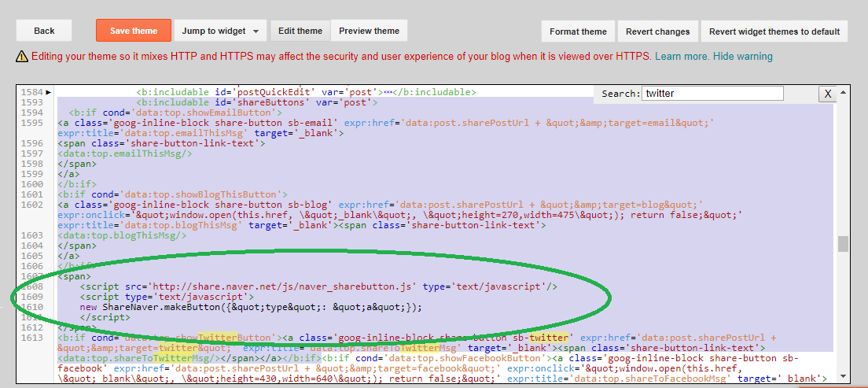Image resolution: width=868 pixels, height=388 pixels.
Task: Click the share-button-link-text span on line 1596
Action: click(161, 143)
